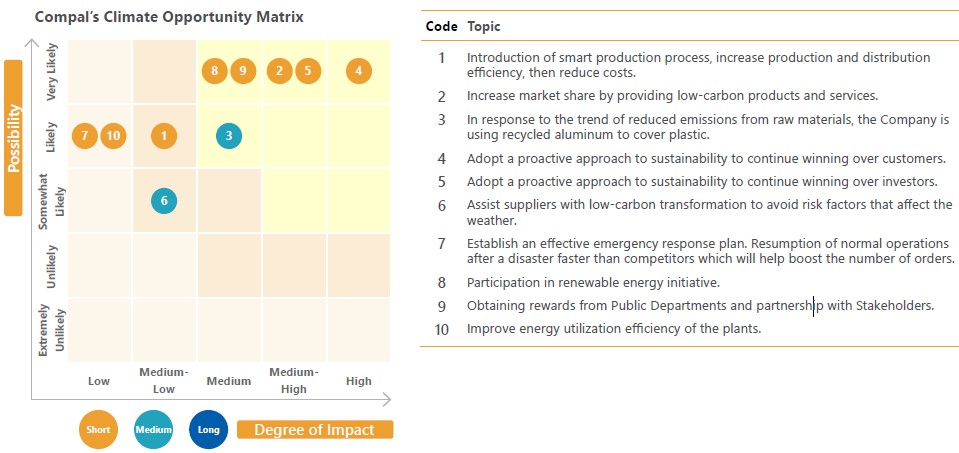Click the Code column header
The width and height of the screenshot is (959, 453).
tap(442, 26)
